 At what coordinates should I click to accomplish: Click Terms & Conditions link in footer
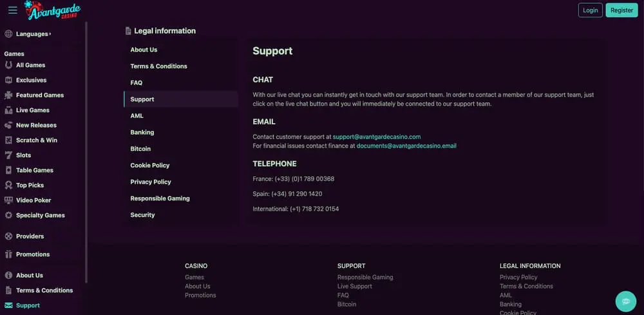tap(526, 286)
